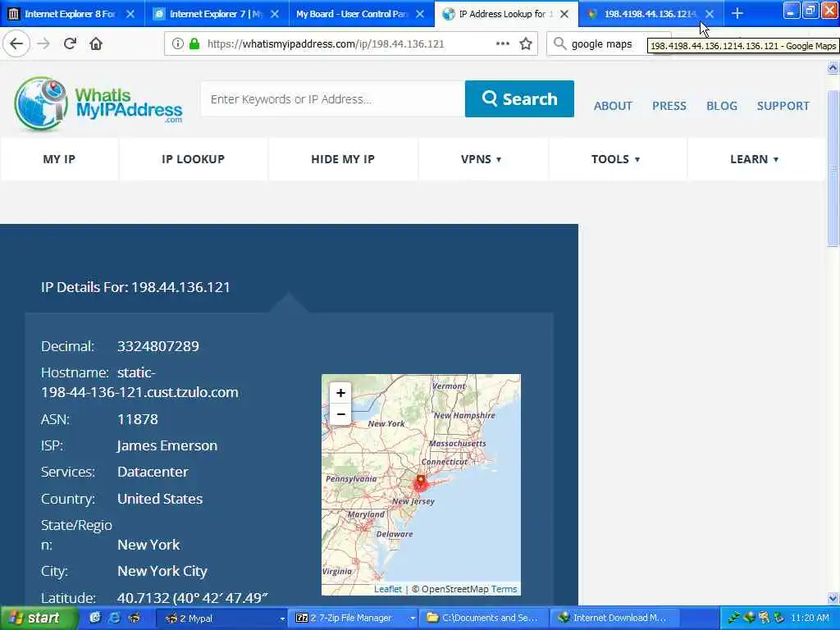Close the Internet Explorer 7 tab

click(x=275, y=14)
